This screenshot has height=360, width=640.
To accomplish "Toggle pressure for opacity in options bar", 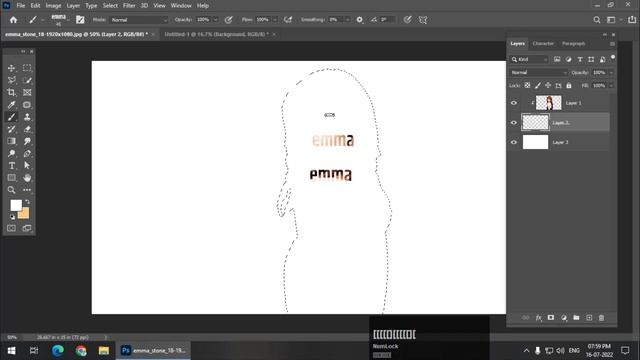I will coord(229,20).
